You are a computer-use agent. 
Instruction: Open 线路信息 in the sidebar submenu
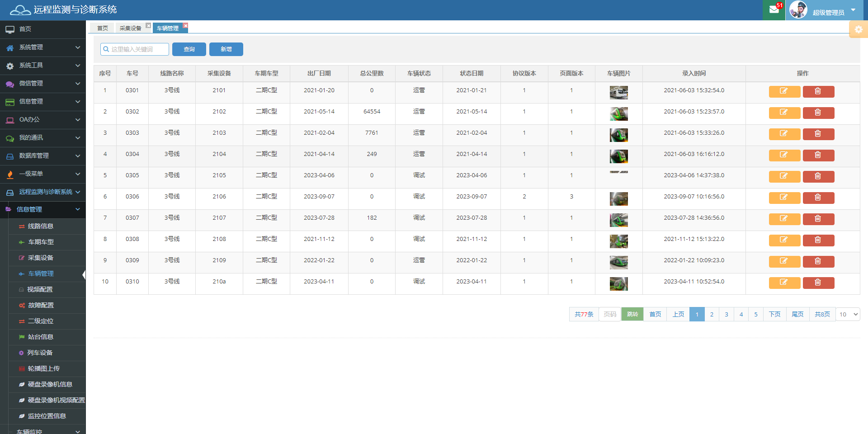(41, 226)
